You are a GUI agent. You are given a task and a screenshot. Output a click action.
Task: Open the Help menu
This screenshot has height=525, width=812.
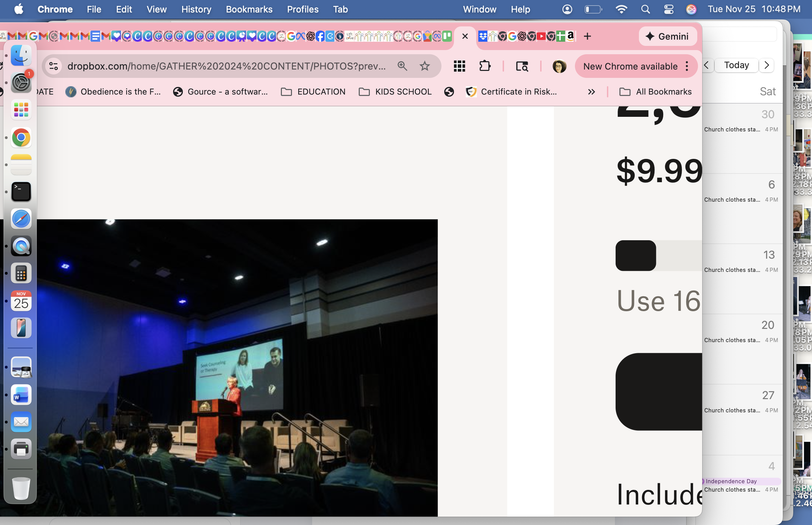[520, 9]
